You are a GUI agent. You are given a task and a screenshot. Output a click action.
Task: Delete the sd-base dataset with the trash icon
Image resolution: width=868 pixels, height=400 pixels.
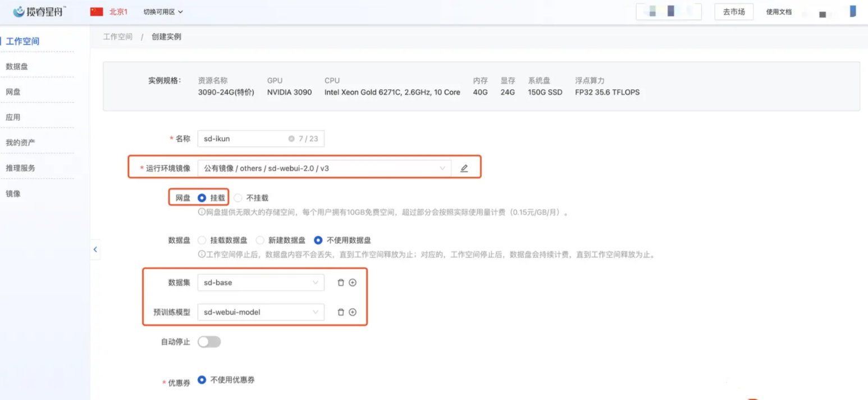[x=340, y=282]
